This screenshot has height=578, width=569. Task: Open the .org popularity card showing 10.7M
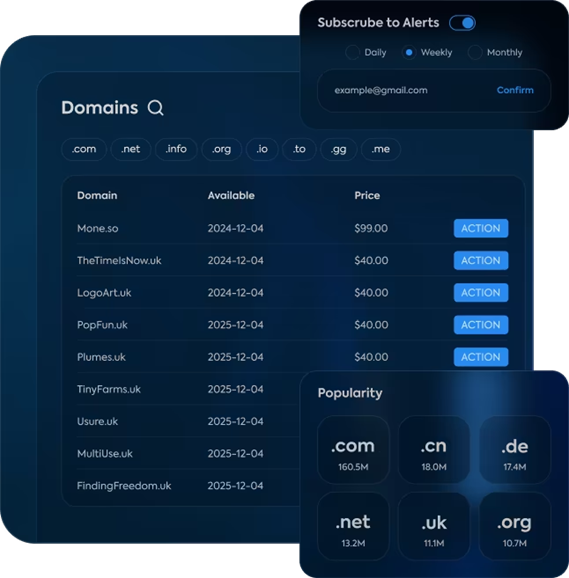click(515, 526)
